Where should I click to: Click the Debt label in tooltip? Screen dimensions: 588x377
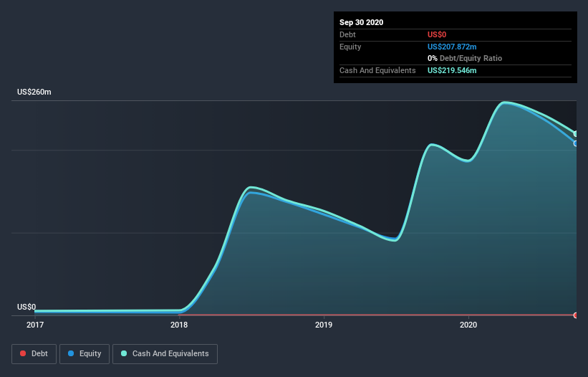347,34
